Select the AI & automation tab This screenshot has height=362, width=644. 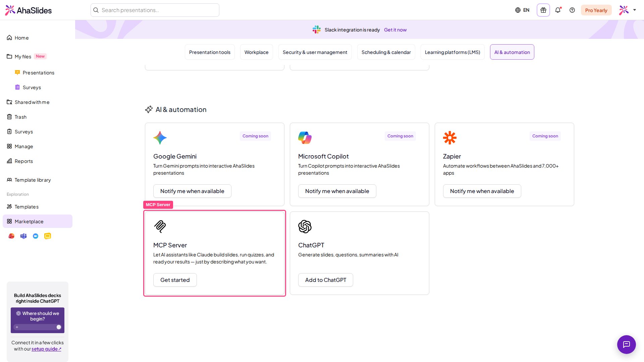pyautogui.click(x=512, y=52)
